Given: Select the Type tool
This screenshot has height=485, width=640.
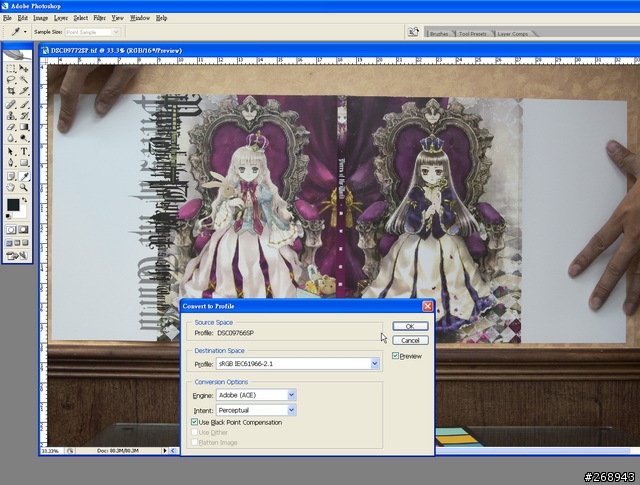Looking at the screenshot, I should pyautogui.click(x=24, y=151).
